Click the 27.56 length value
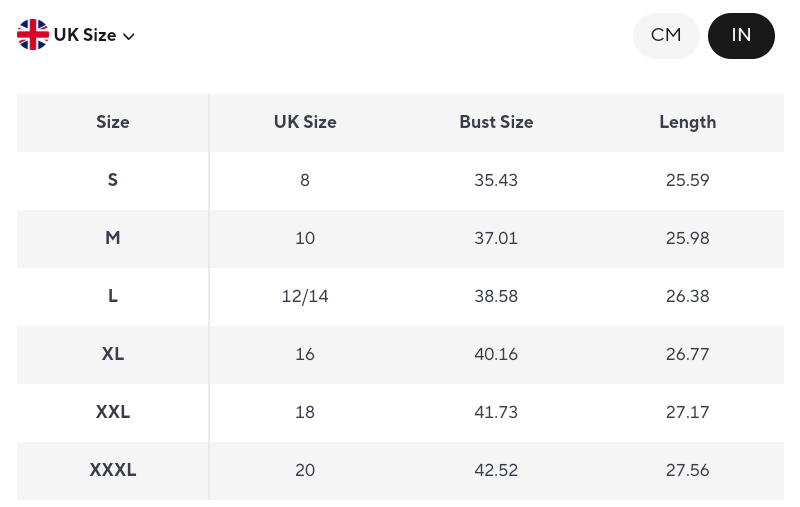This screenshot has height=507, width=800. (687, 471)
